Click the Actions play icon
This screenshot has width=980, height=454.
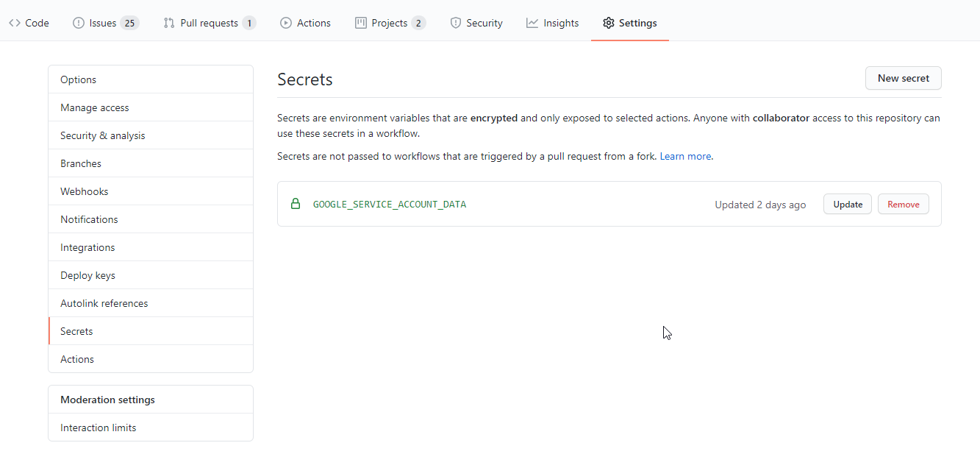coord(286,23)
